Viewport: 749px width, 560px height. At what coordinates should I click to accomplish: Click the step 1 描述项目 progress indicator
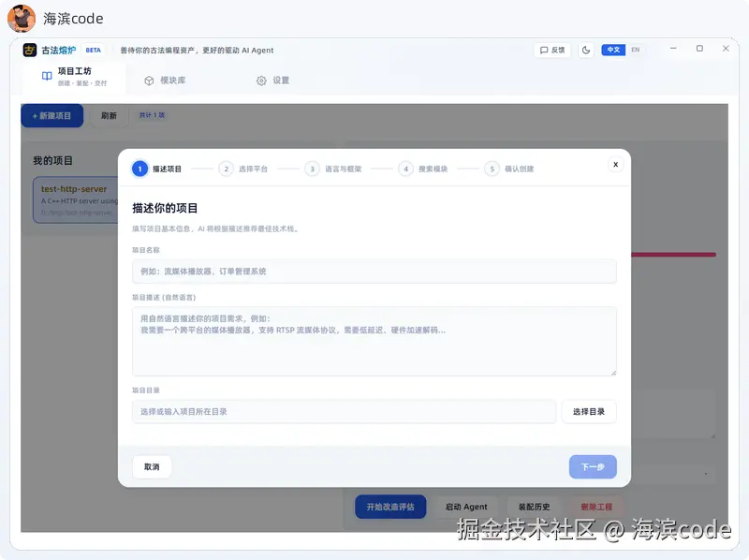click(138, 169)
